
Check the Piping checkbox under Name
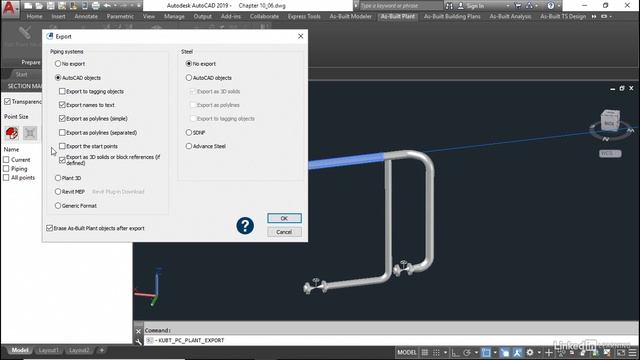coord(6,169)
